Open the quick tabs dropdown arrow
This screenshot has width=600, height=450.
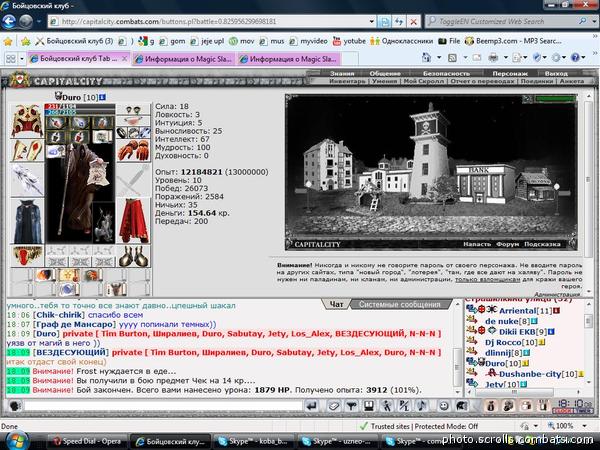(22, 59)
